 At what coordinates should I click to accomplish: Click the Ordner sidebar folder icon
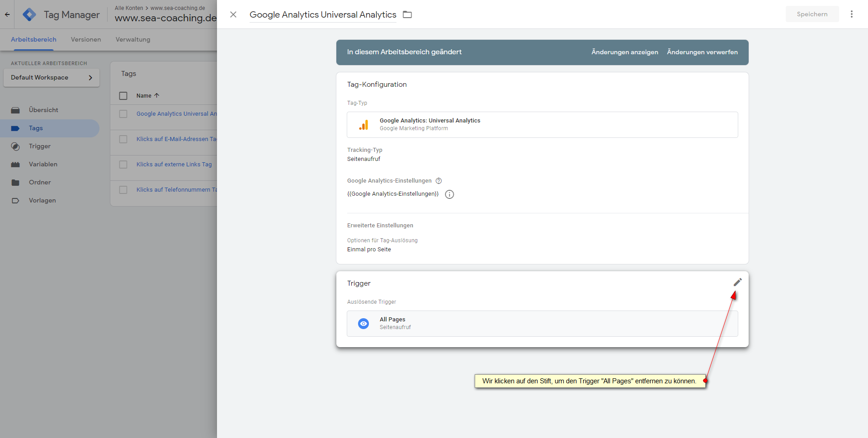(15, 183)
